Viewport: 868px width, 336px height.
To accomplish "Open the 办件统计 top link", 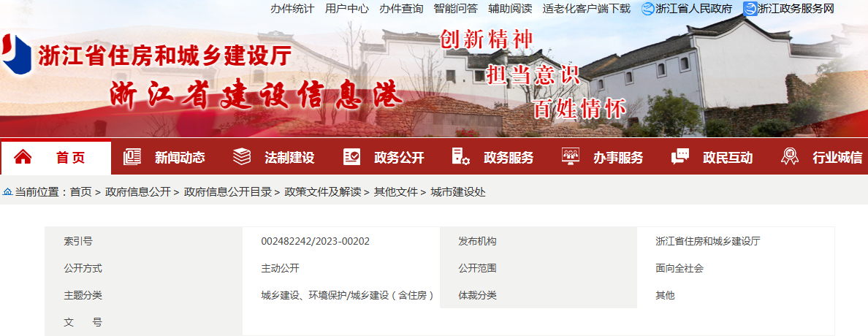I will click(x=292, y=8).
